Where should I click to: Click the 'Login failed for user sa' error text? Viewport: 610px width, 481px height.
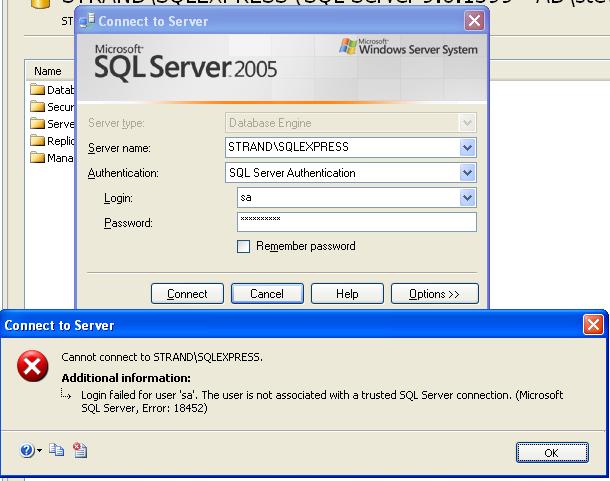(322, 401)
